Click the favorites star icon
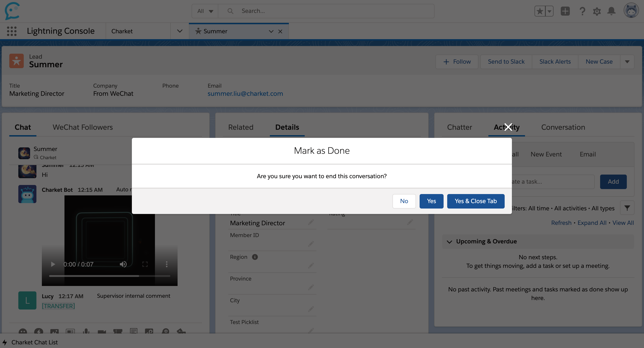 click(x=540, y=11)
